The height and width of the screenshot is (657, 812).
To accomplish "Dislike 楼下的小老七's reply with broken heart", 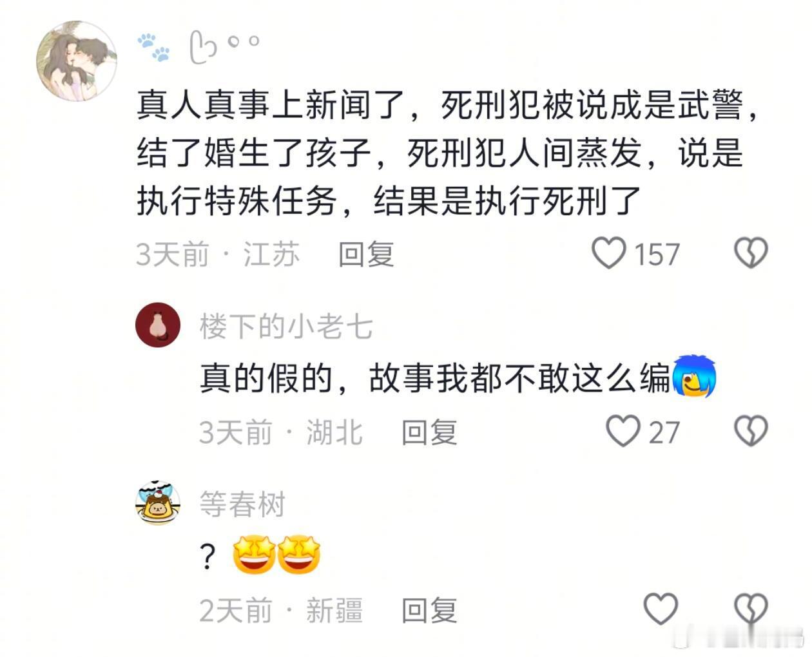I will coord(751,431).
